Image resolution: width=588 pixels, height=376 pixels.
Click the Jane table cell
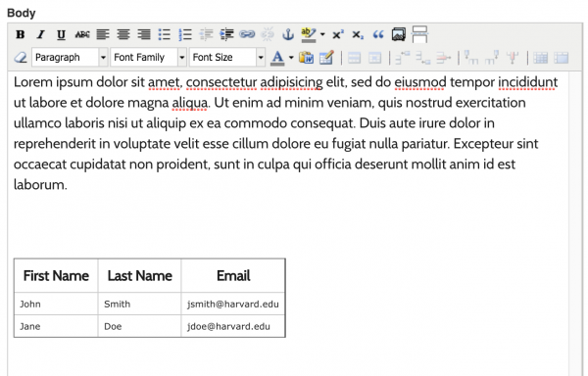[56, 326]
